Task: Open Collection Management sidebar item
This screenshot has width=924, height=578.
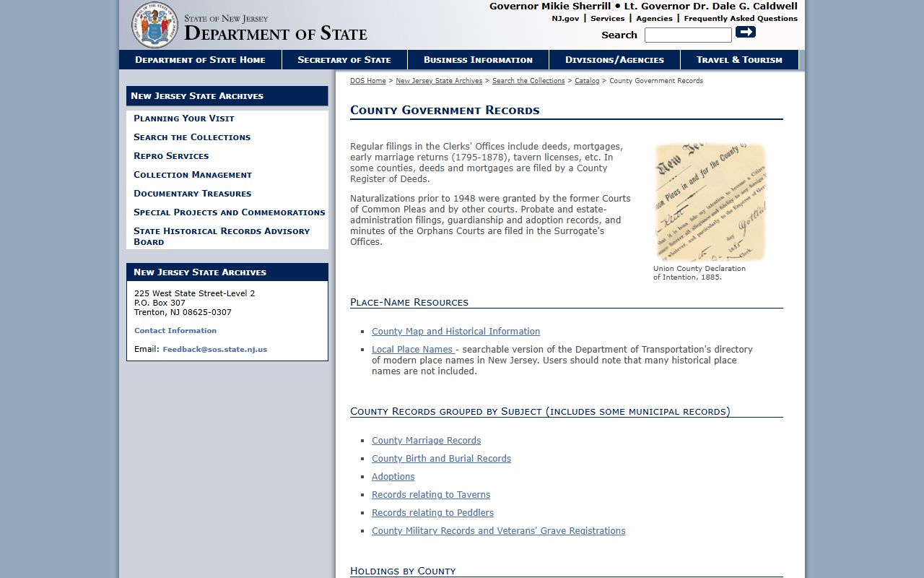Action: click(x=193, y=175)
